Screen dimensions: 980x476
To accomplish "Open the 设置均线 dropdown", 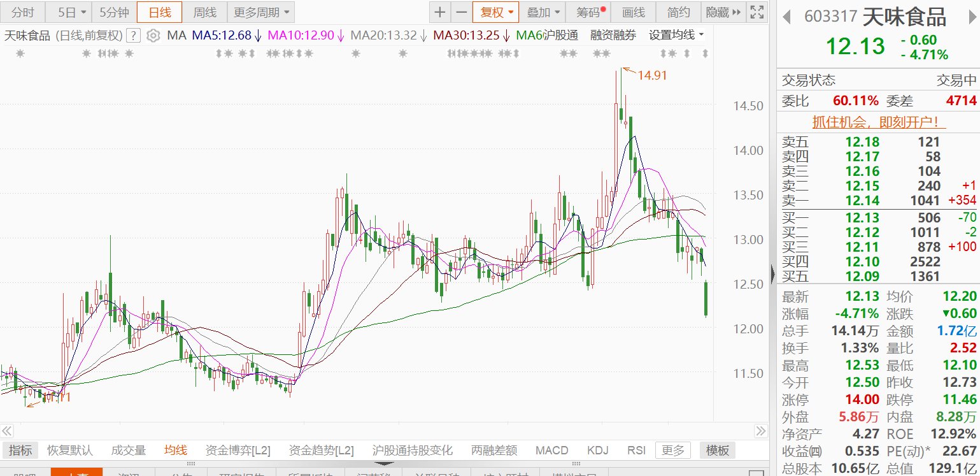I will pos(676,35).
